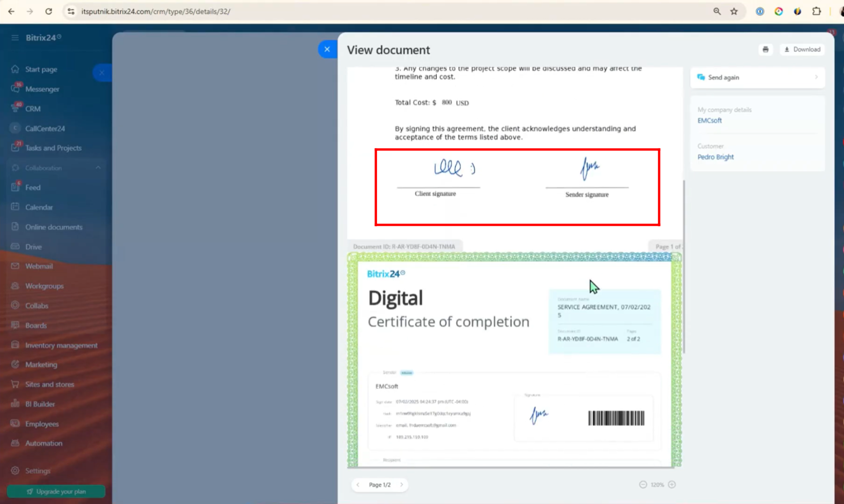
Task: Open Webmail in the sidebar
Action: (x=39, y=266)
